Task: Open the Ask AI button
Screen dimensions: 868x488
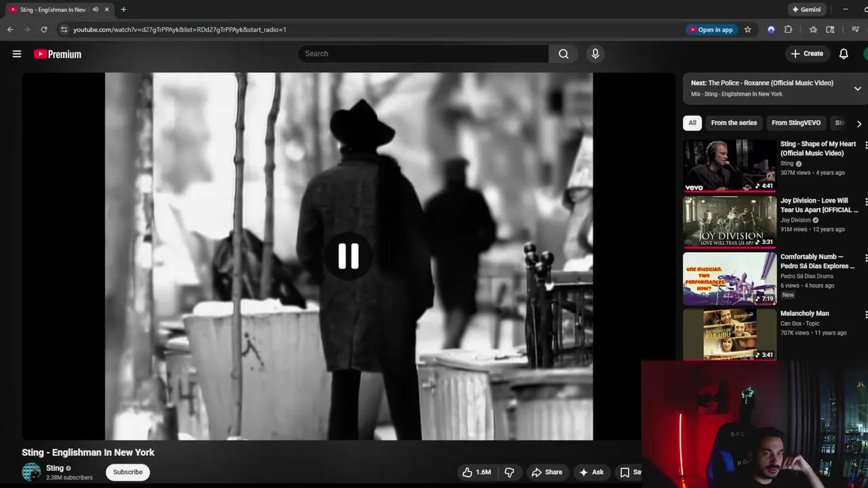Action: click(x=591, y=472)
